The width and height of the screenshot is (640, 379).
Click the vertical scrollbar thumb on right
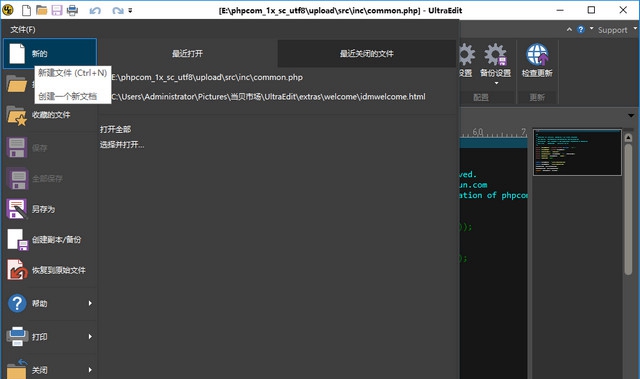pyautogui.click(x=629, y=209)
